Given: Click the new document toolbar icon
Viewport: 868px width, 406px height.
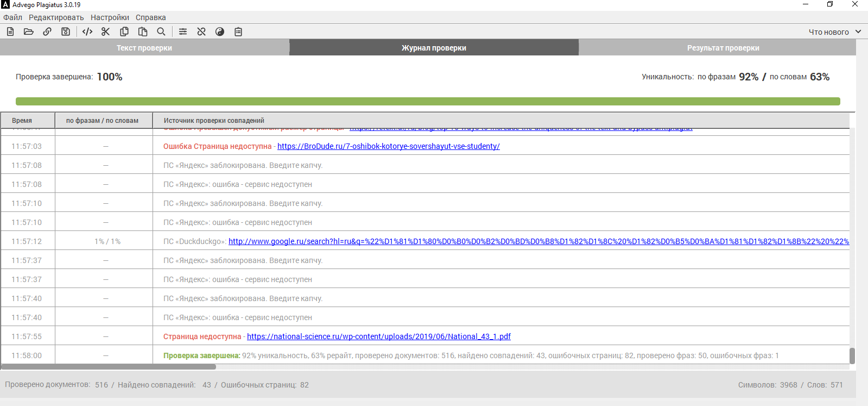Looking at the screenshot, I should point(10,32).
